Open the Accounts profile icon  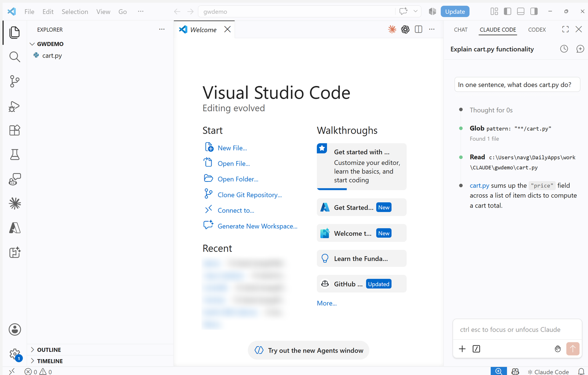click(15, 329)
